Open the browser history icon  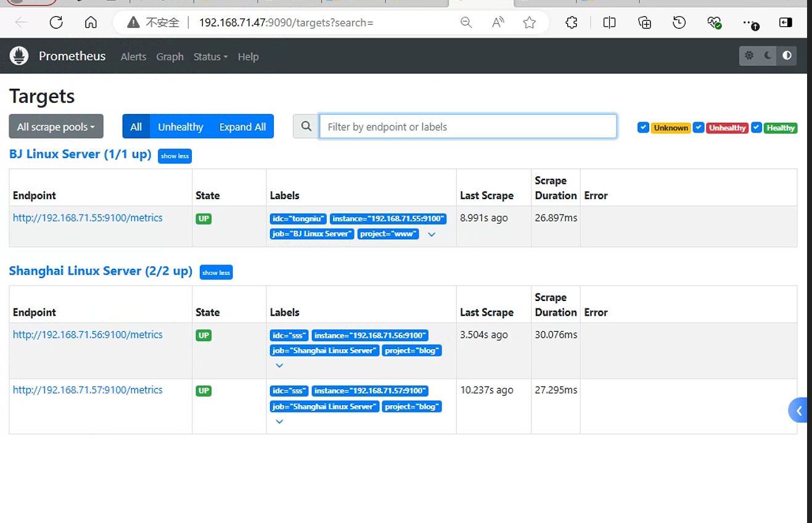pyautogui.click(x=679, y=23)
